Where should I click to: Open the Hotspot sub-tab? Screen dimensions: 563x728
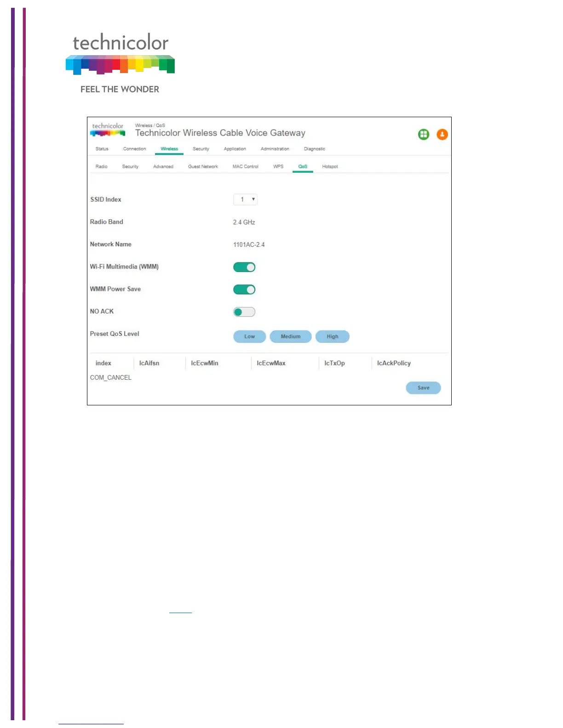coord(330,166)
